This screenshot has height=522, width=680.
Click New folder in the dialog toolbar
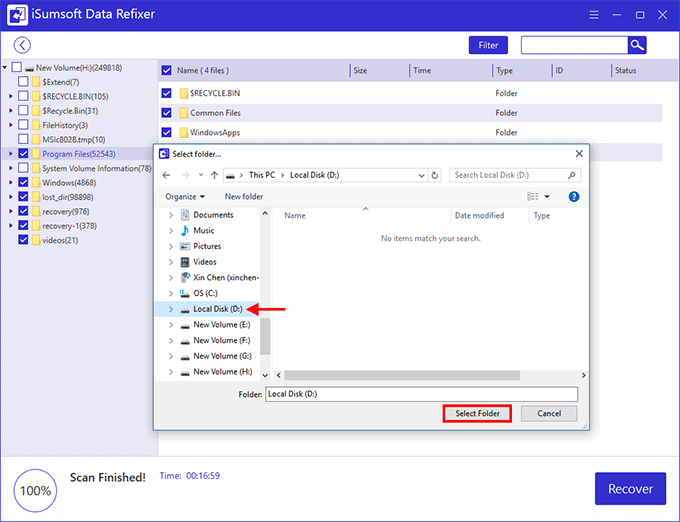coord(244,197)
